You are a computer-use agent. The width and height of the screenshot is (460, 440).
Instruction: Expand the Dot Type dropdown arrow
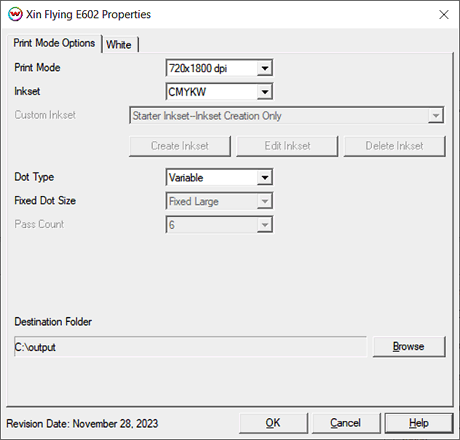click(x=265, y=178)
